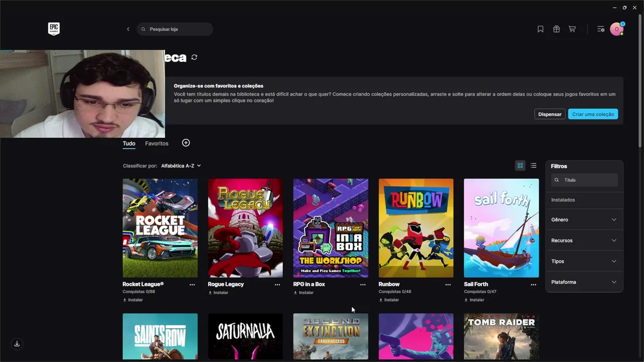Click the Runbow title text

[389, 284]
